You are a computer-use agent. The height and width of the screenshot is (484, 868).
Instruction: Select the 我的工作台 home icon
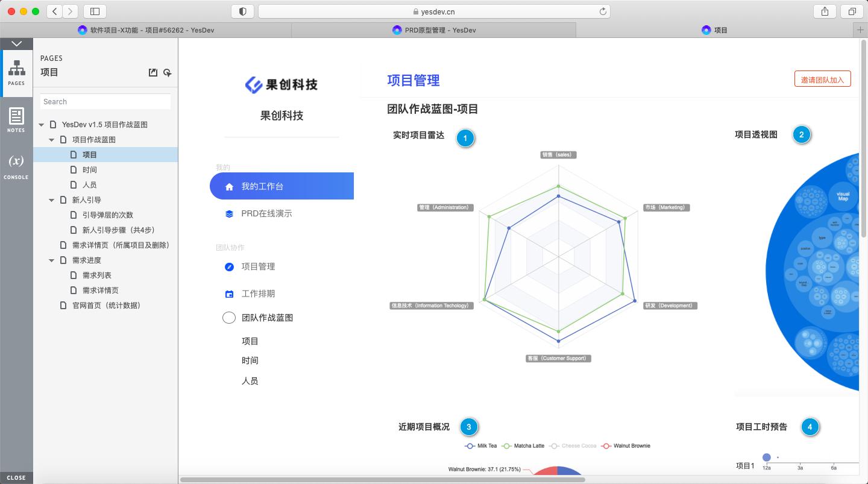coord(229,186)
